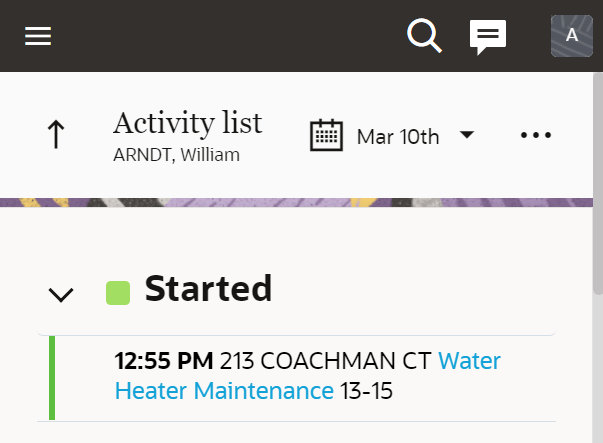Click the Started section heading
Screen dimensions: 603x443
208,289
